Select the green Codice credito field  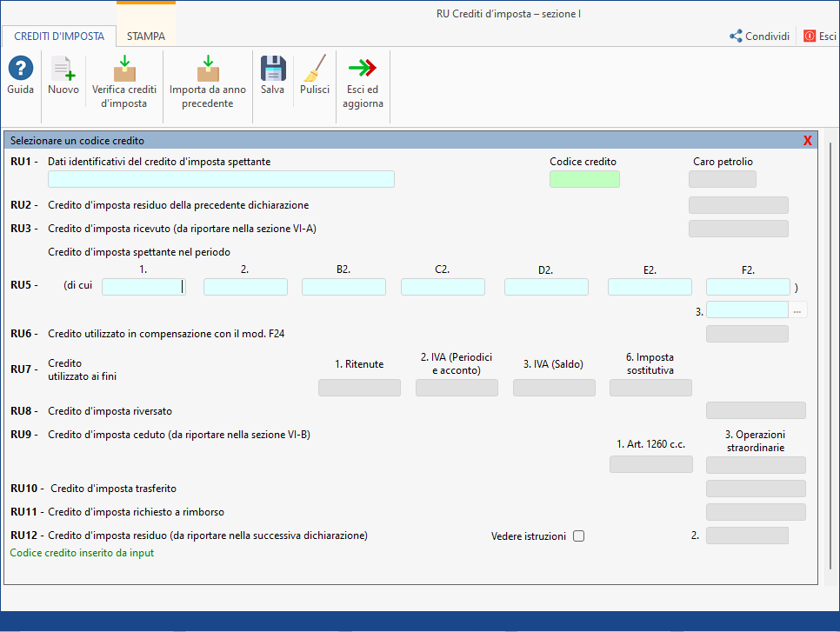coord(584,179)
